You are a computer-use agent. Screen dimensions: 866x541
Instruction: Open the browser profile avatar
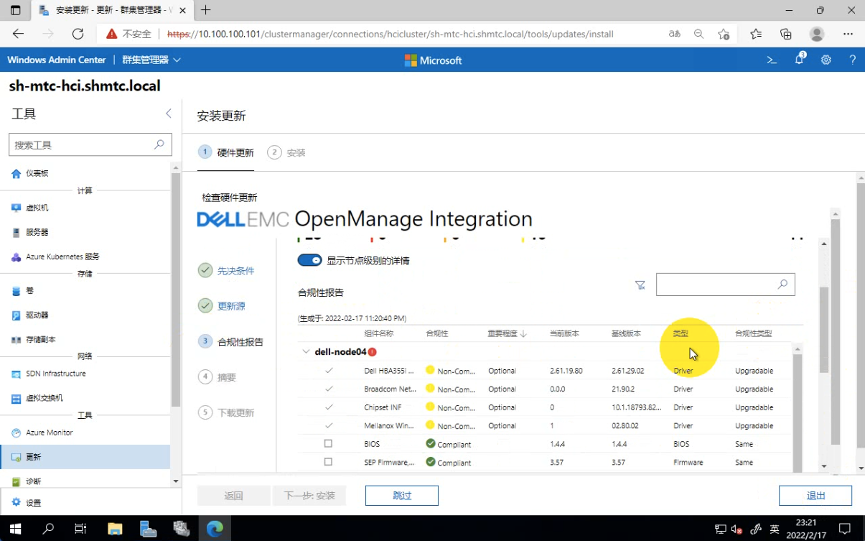817,34
